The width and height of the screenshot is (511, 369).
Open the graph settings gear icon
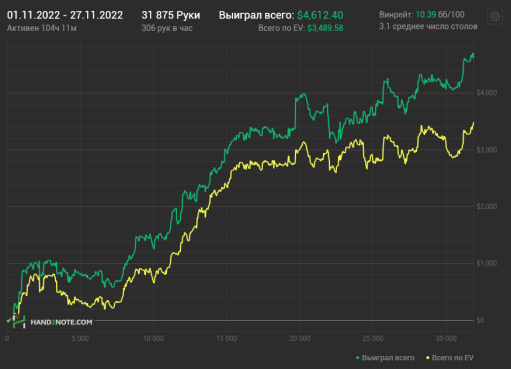point(495,16)
